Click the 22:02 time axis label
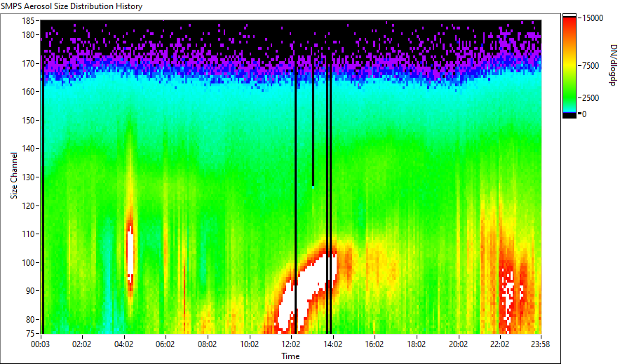Viewport: 620px width, 364px height. pos(500,344)
